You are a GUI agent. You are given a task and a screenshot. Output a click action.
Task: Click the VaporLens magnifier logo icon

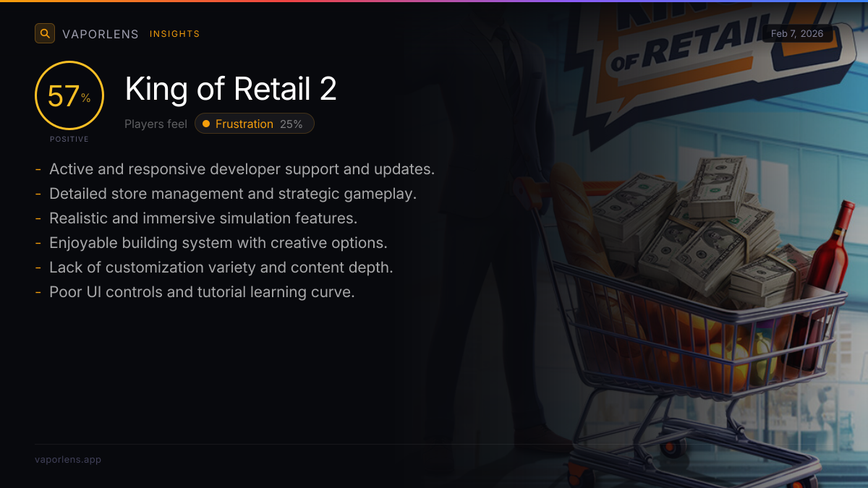(x=45, y=33)
